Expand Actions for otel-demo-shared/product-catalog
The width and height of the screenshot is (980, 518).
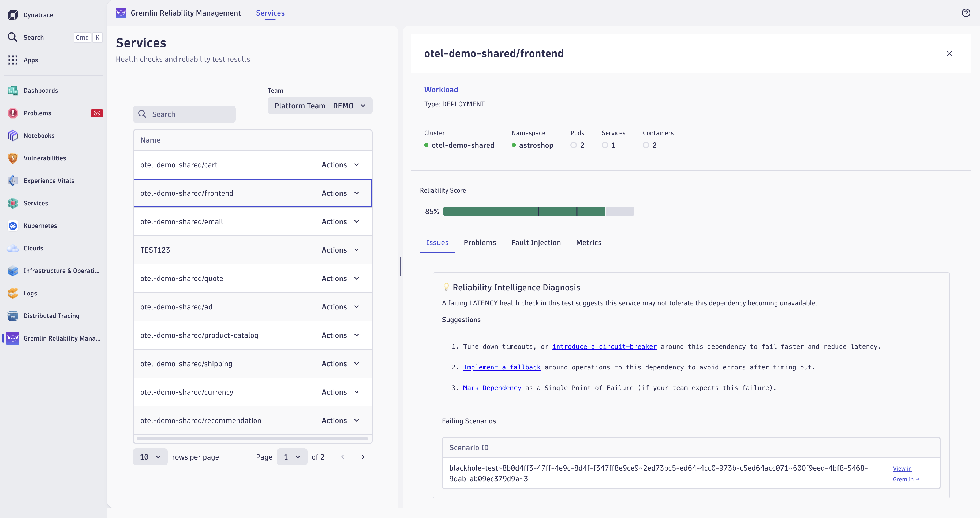(x=341, y=335)
